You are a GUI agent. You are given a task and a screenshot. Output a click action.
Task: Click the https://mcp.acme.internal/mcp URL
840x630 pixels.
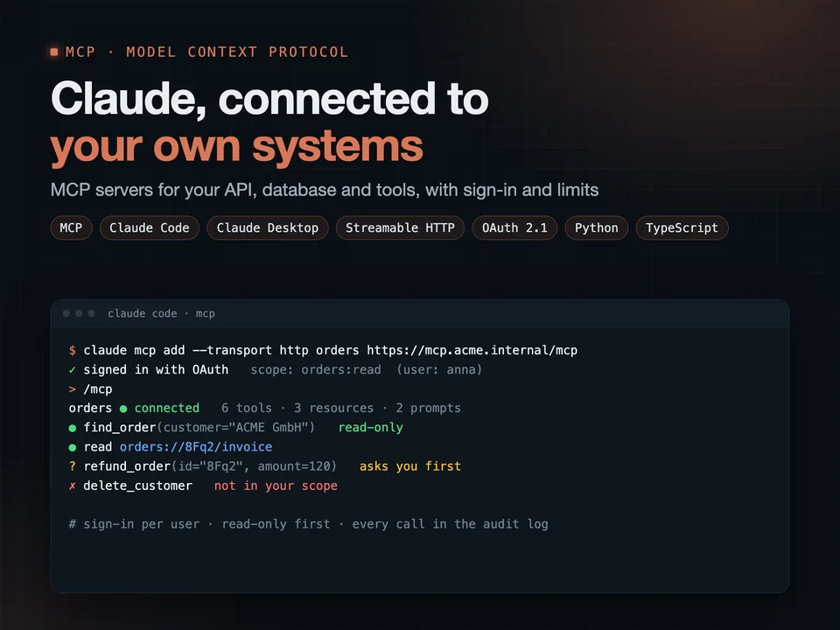click(x=472, y=350)
